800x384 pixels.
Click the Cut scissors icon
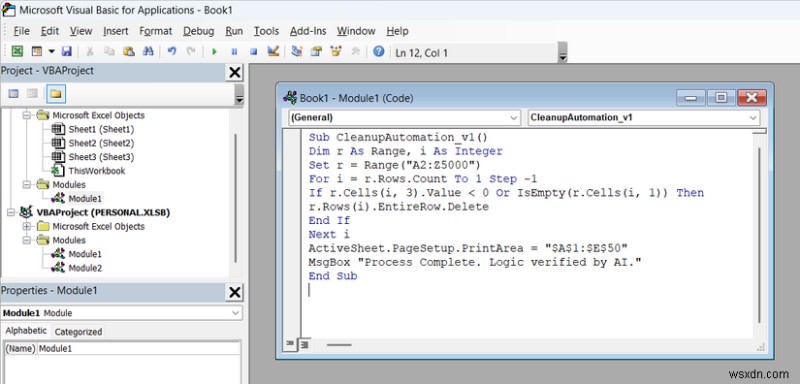tap(90, 51)
